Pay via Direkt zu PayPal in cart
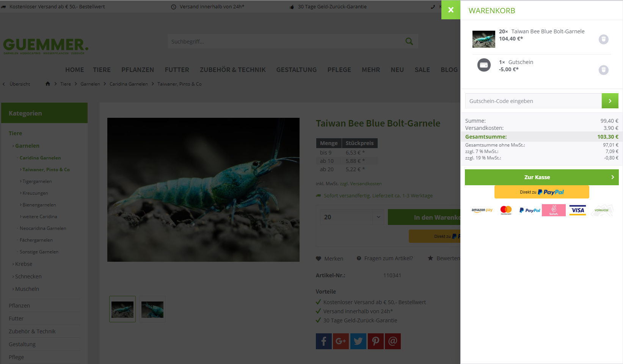The height and width of the screenshot is (364, 623). click(x=542, y=192)
